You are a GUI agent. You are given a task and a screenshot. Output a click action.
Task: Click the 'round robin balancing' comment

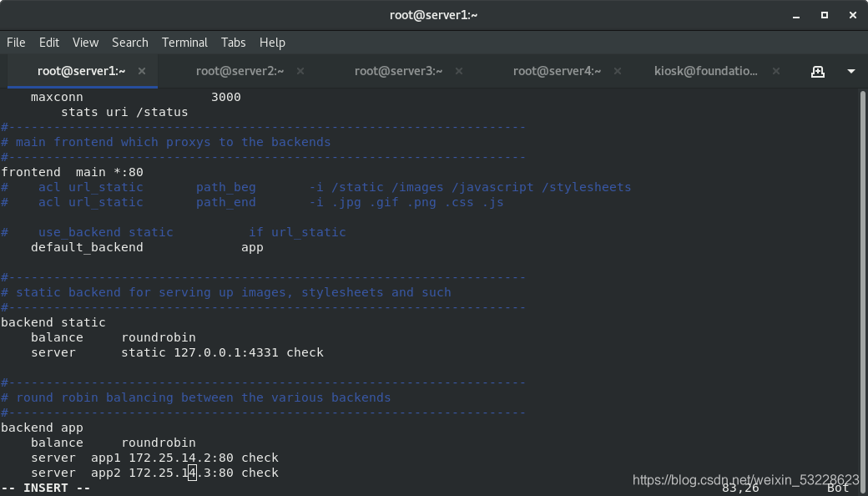(x=196, y=397)
